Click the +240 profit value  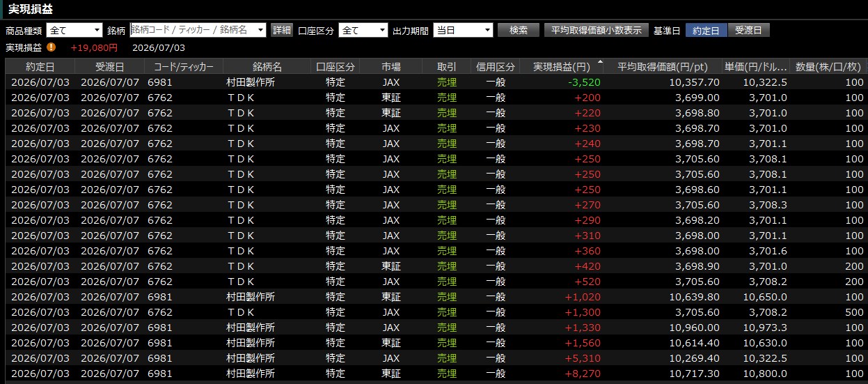(587, 144)
